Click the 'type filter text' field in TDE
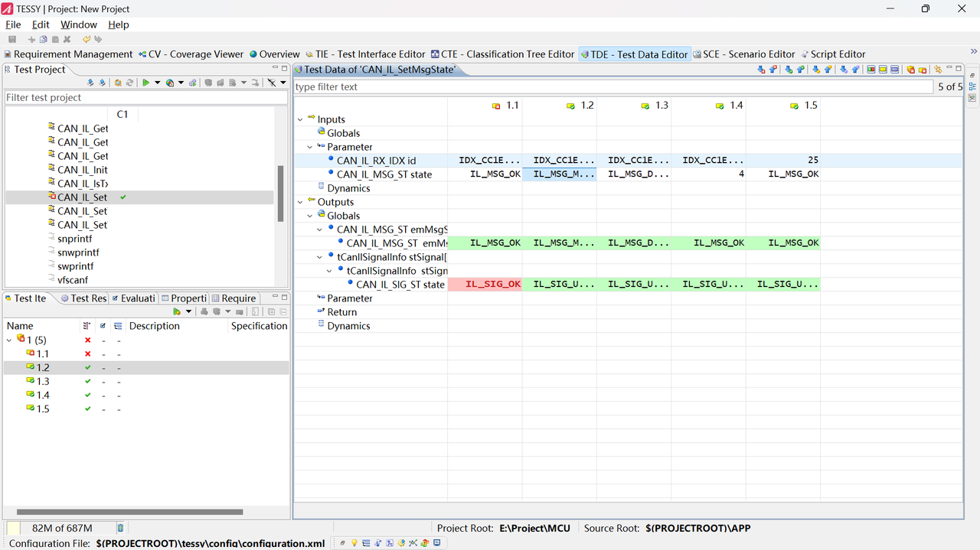The image size is (980, 550). [x=613, y=86]
